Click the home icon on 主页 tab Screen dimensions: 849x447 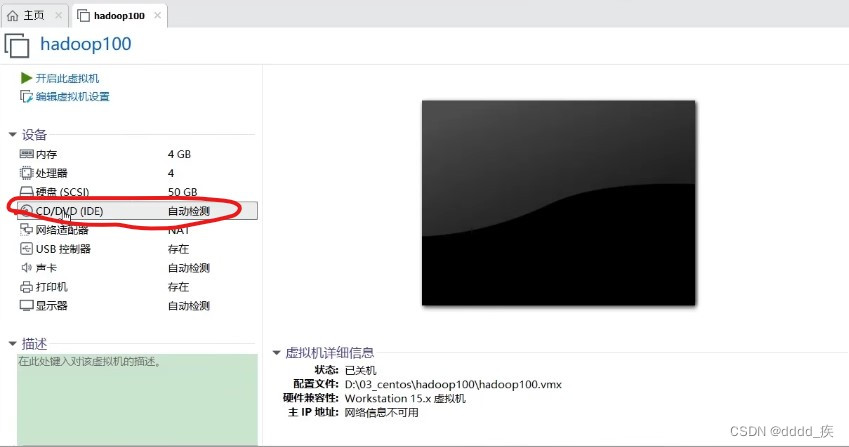(x=12, y=16)
